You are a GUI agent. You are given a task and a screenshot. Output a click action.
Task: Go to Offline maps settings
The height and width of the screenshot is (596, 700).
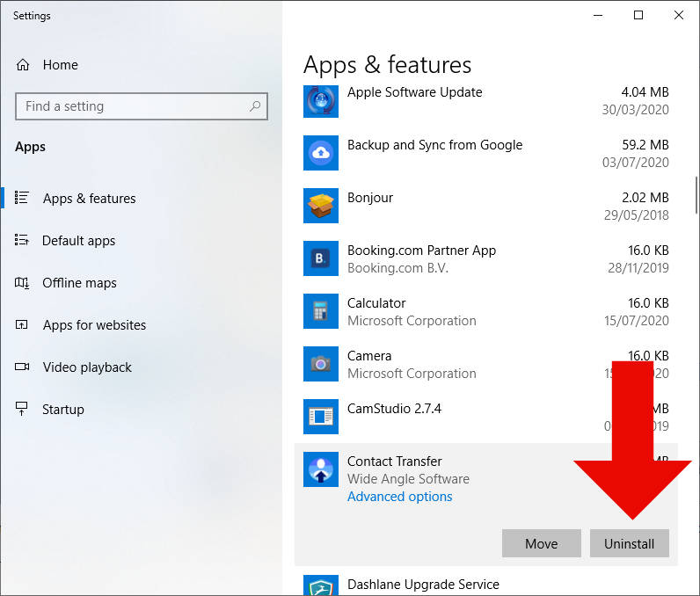79,283
